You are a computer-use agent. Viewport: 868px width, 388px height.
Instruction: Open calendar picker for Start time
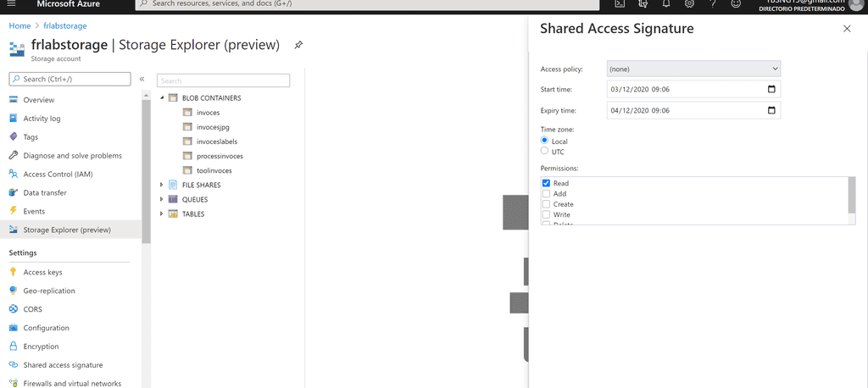coord(771,89)
